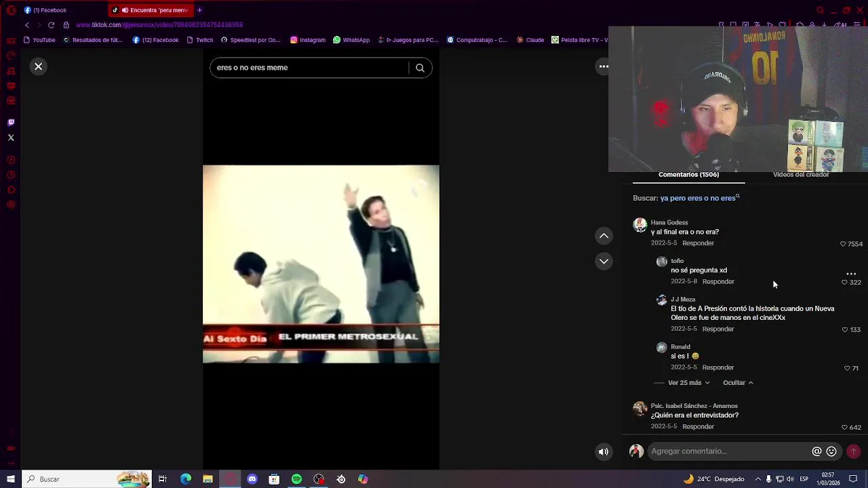Open the notification center icon
This screenshot has width=868, height=488.
coord(853,479)
